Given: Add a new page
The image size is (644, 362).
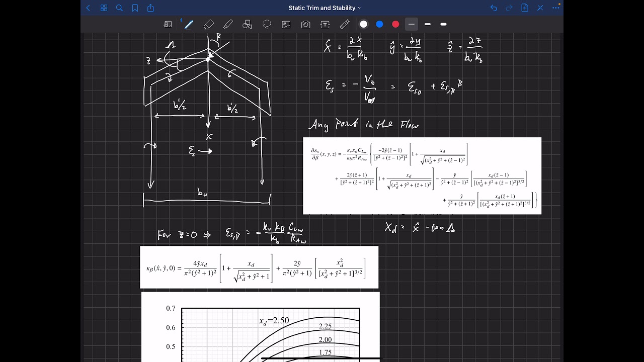Looking at the screenshot, I should pos(525,8).
